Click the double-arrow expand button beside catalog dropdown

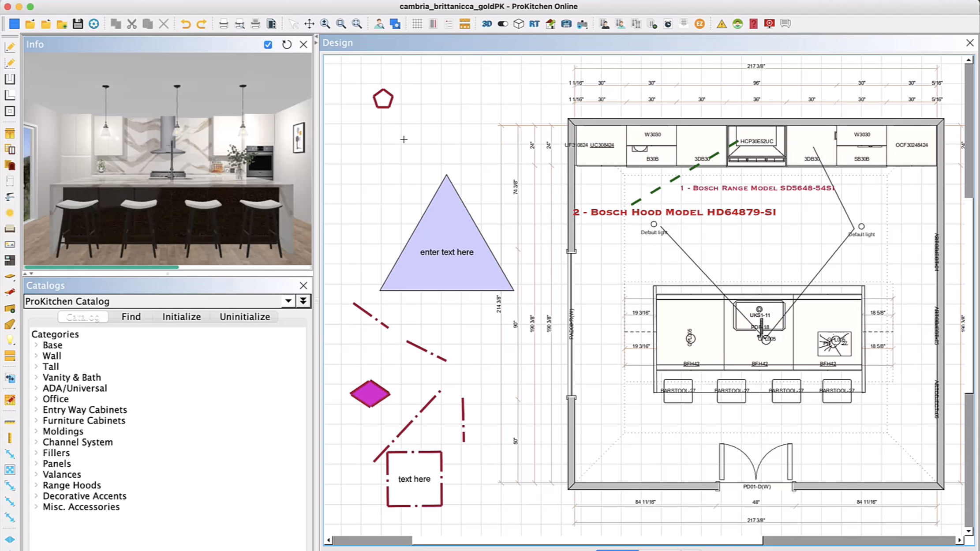(x=303, y=301)
